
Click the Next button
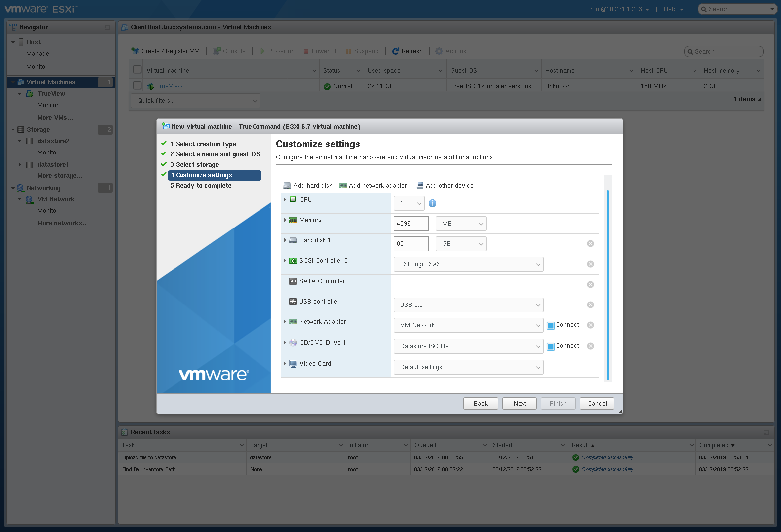[520, 404]
